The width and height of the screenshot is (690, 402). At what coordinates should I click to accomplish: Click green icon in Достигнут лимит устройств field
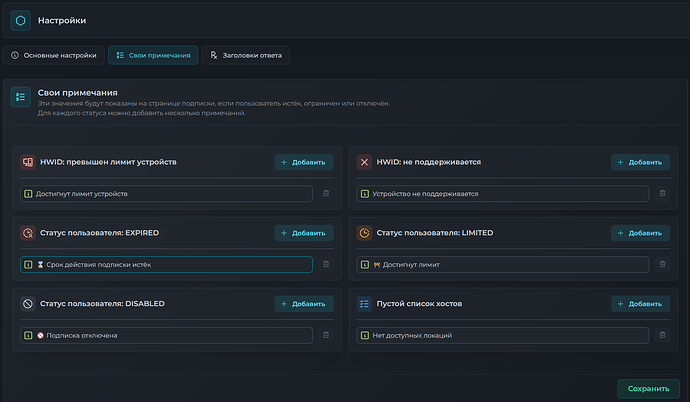point(28,194)
